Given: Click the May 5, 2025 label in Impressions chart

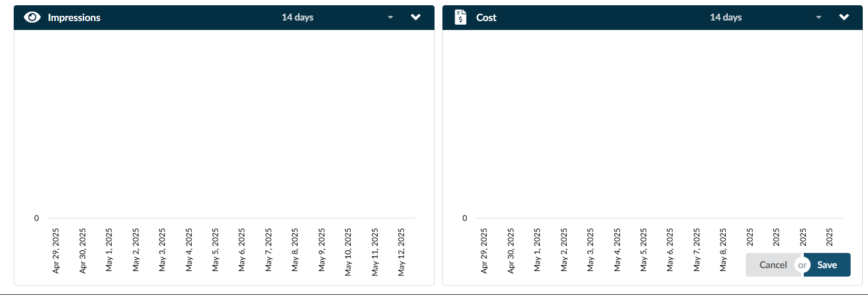Looking at the screenshot, I should 215,250.
